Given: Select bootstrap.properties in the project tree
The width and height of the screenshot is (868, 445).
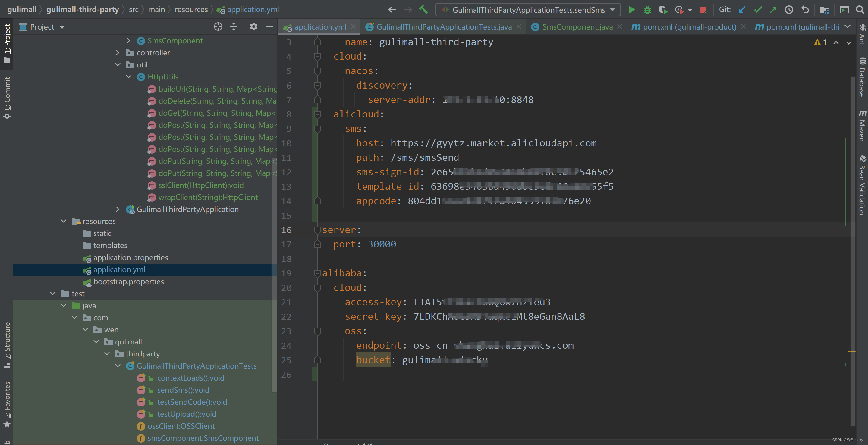Looking at the screenshot, I should (x=128, y=282).
